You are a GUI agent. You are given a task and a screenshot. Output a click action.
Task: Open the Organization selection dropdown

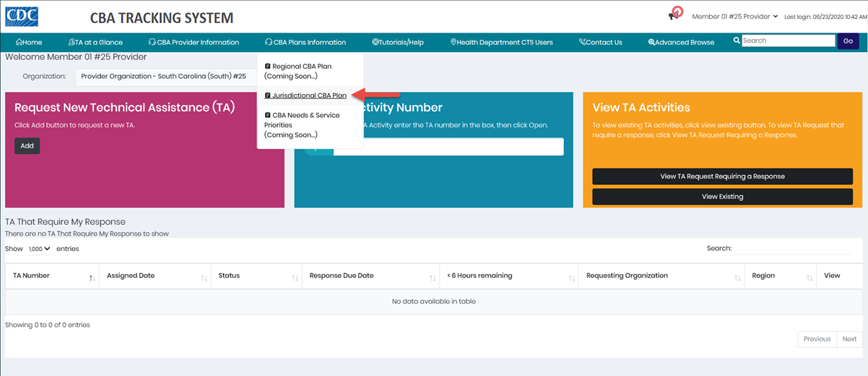165,76
